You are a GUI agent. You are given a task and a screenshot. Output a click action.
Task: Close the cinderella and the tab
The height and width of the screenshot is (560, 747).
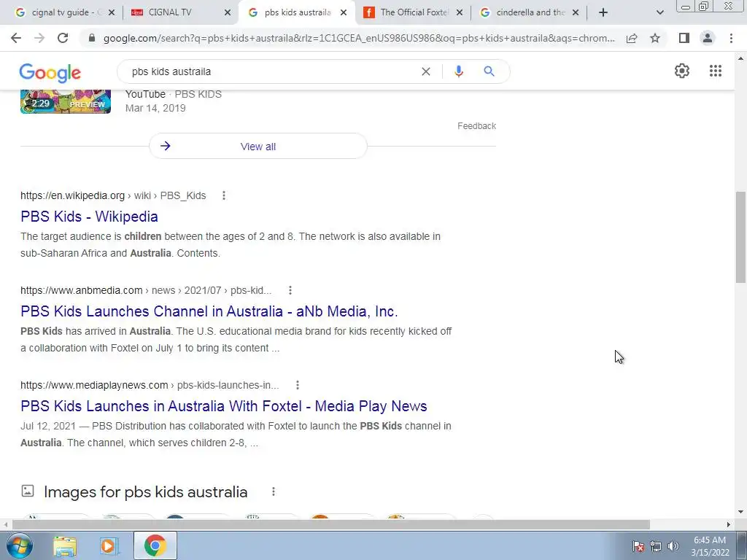pyautogui.click(x=576, y=13)
